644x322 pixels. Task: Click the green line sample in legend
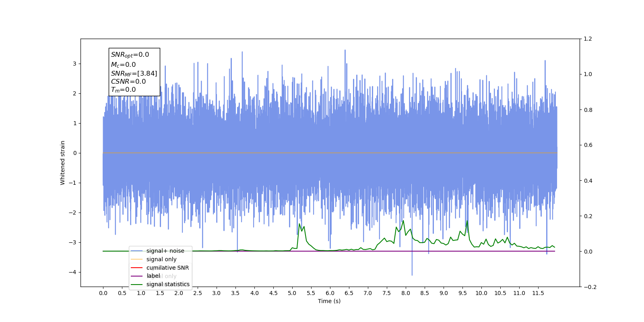pos(137,285)
